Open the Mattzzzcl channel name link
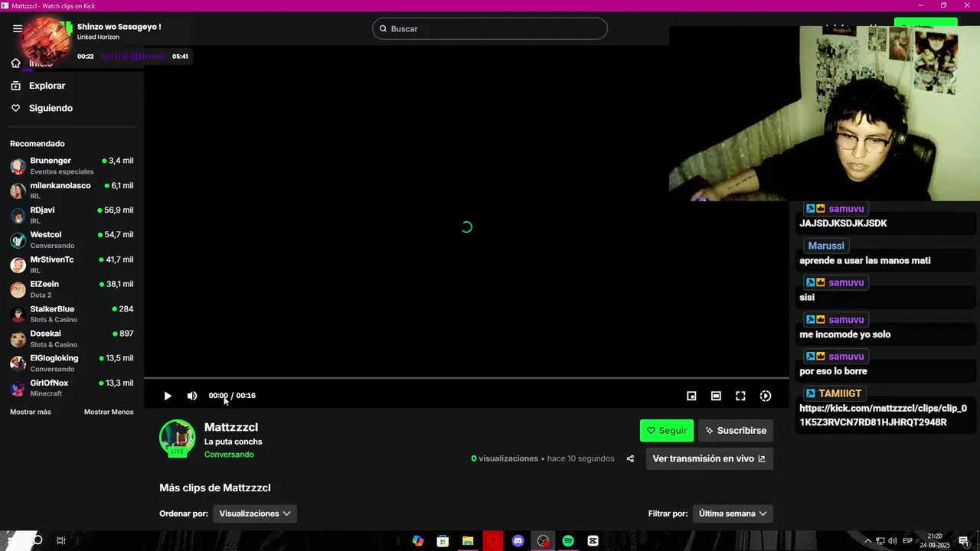This screenshot has height=551, width=980. tap(231, 427)
